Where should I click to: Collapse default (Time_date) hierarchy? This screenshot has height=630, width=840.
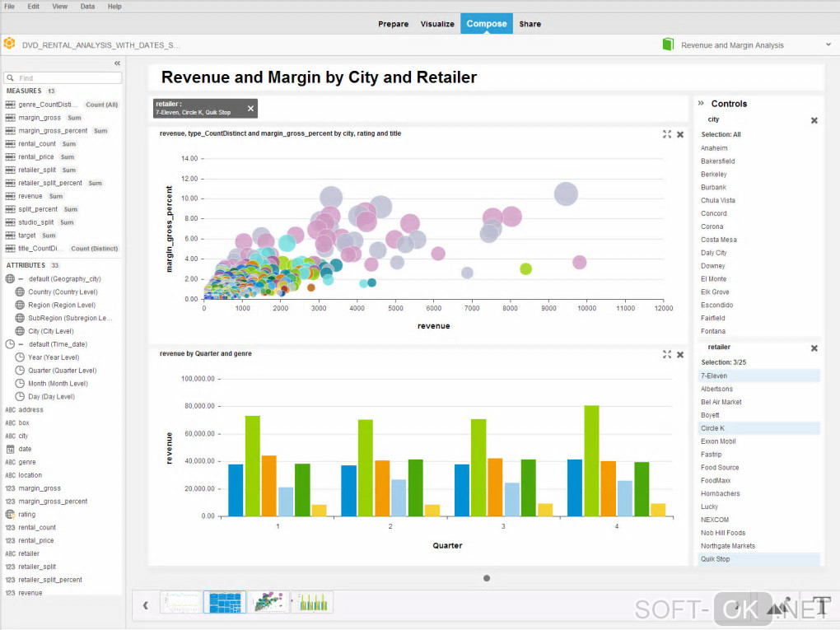[x=21, y=344]
